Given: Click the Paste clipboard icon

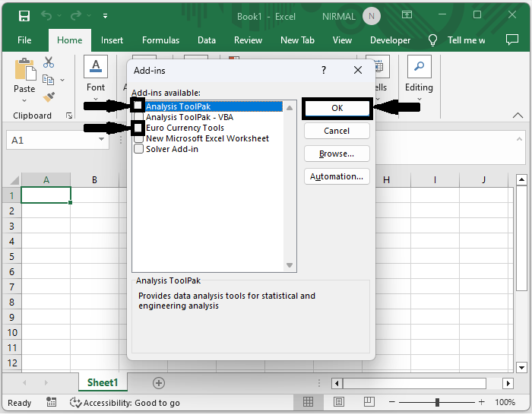Looking at the screenshot, I should (x=25, y=70).
